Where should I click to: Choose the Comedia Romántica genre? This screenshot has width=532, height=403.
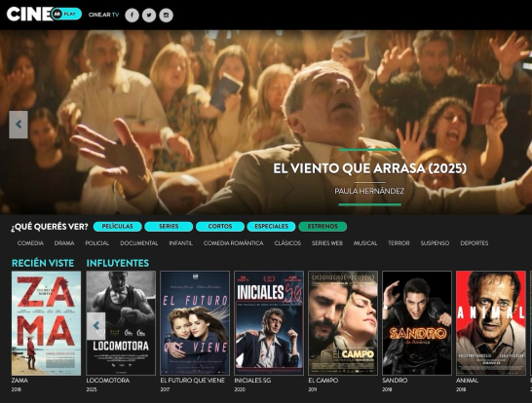coord(234,243)
